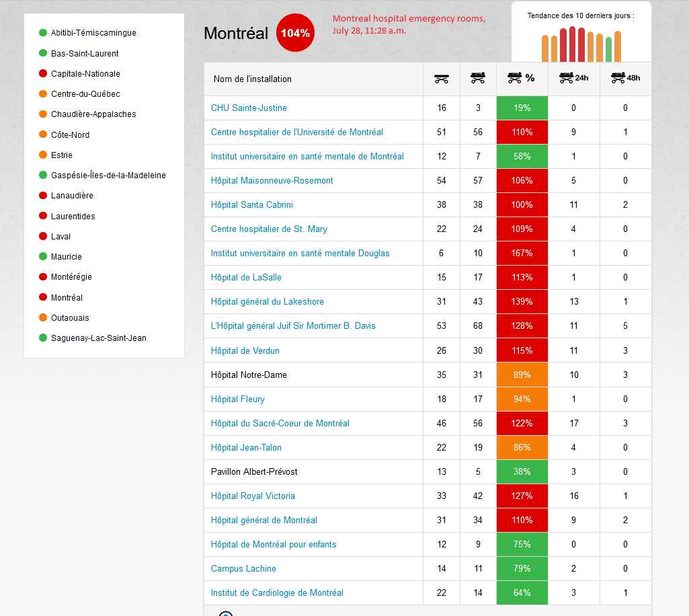This screenshot has height=616, width=689.
Task: Open the Hôpital Jean-Talon link
Action: pos(246,447)
